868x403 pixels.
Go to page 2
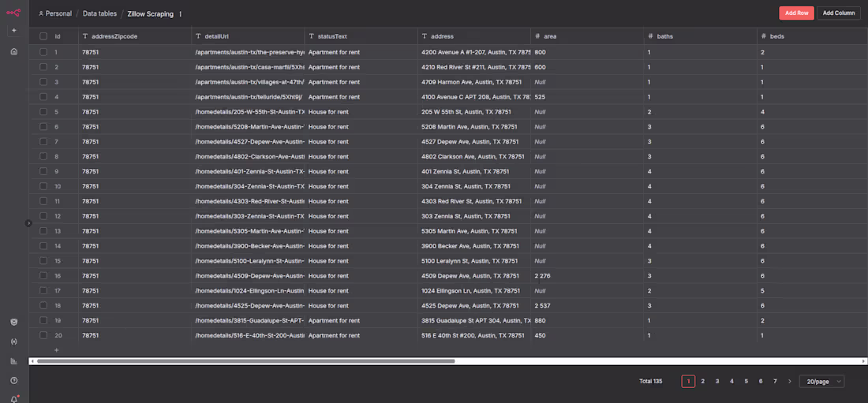click(x=703, y=382)
